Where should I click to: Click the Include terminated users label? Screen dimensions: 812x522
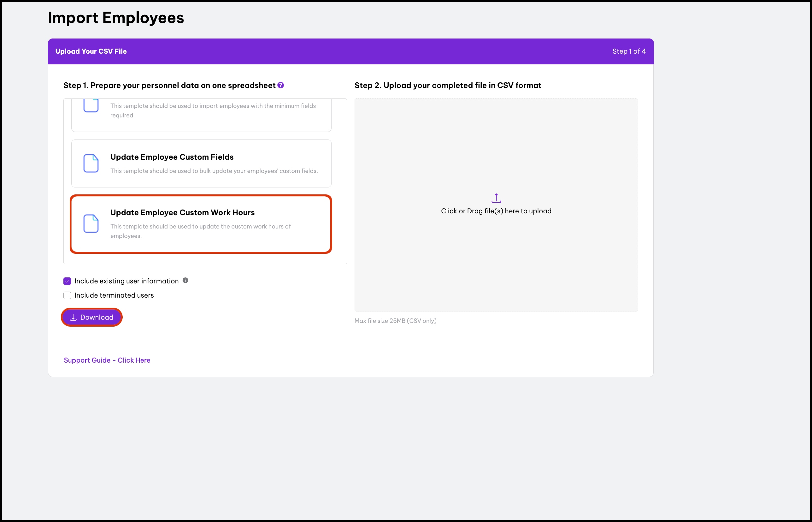[114, 295]
